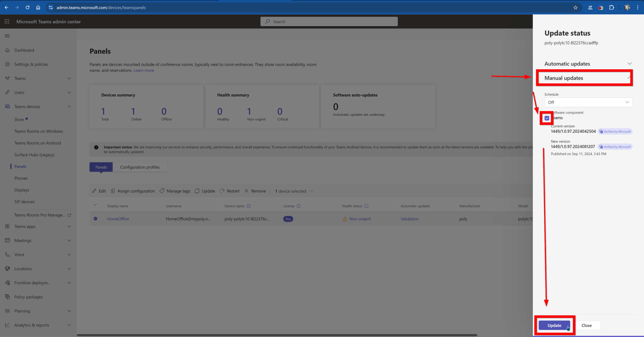Open the Microsoft 365 app launcher grid icon
Image resolution: width=644 pixels, height=337 pixels.
7,21
